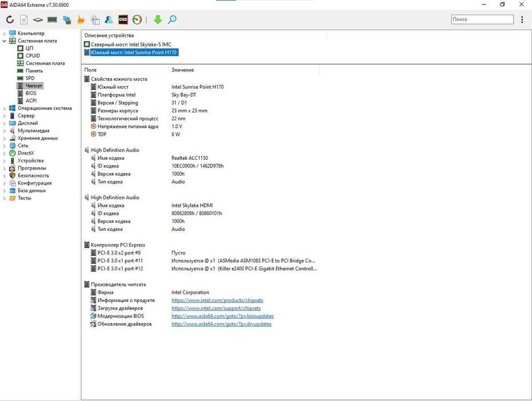
Task: Collapse the Системная плата tree node
Action: pos(5,41)
